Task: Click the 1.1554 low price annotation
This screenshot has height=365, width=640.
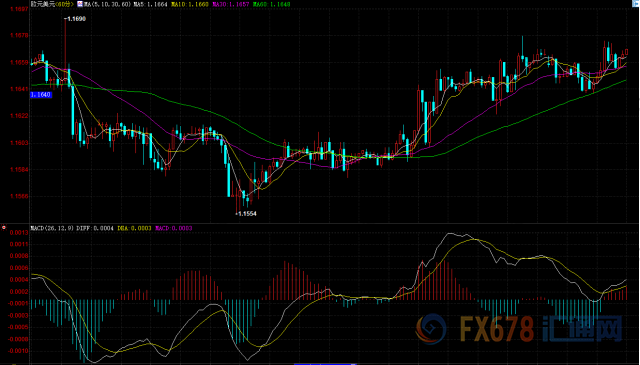Action: click(246, 214)
